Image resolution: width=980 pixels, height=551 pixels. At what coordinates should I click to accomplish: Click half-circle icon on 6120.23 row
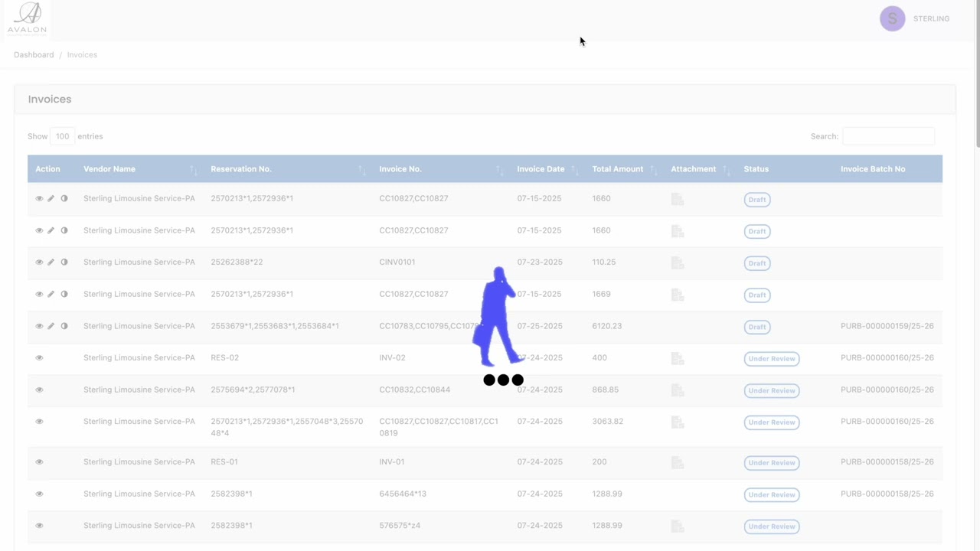[64, 326]
